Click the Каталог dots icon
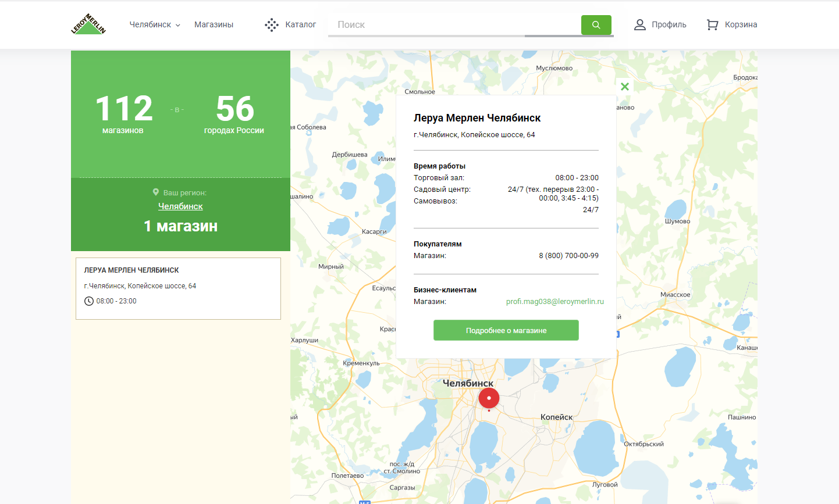 tap(272, 24)
